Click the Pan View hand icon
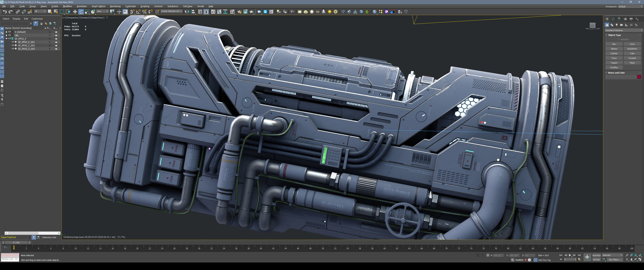 pos(631,260)
